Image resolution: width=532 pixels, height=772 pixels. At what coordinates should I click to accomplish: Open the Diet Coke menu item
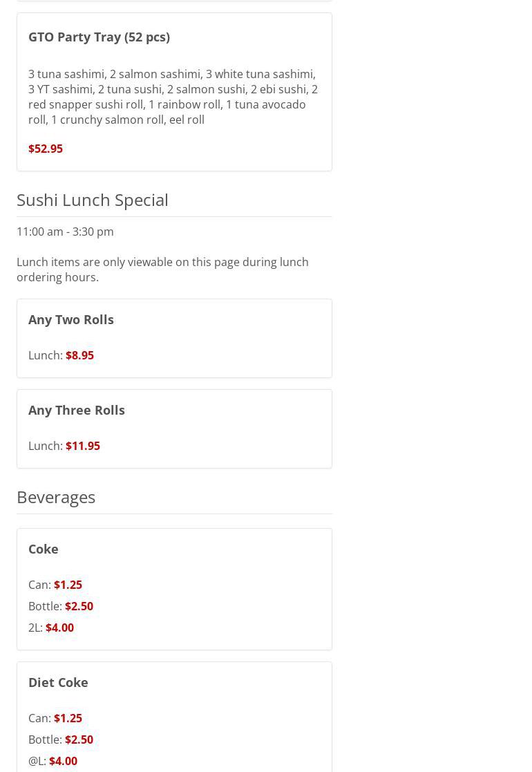coord(58,682)
